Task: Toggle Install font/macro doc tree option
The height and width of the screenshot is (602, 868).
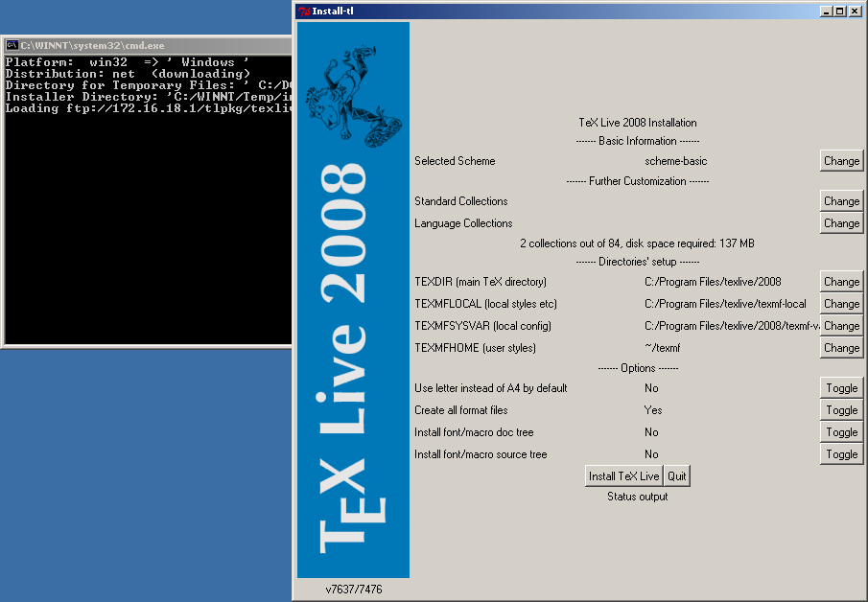Action: tap(841, 432)
